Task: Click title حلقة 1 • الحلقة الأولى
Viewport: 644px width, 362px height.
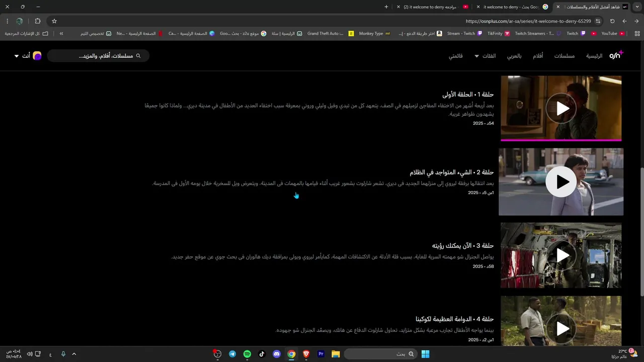Action: (468, 95)
